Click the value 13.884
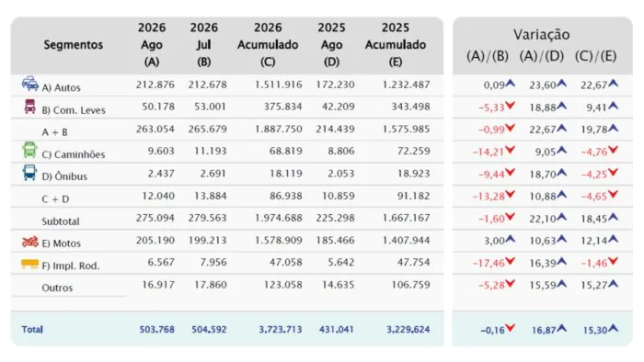 (x=210, y=196)
